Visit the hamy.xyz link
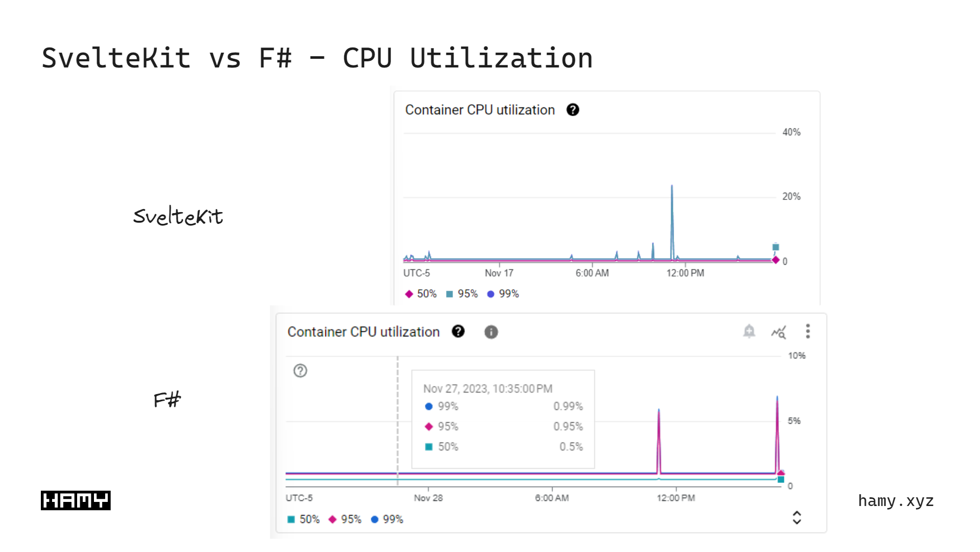This screenshot has width=980, height=552. [x=895, y=501]
